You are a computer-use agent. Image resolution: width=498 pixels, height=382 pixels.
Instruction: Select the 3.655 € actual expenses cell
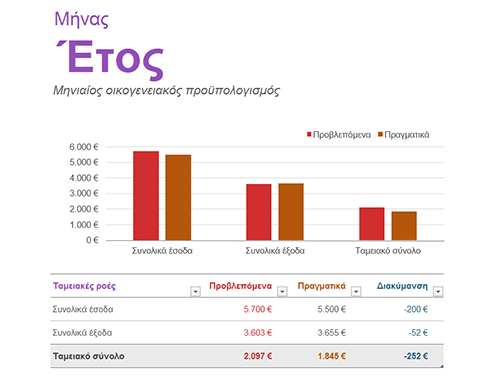332,333
